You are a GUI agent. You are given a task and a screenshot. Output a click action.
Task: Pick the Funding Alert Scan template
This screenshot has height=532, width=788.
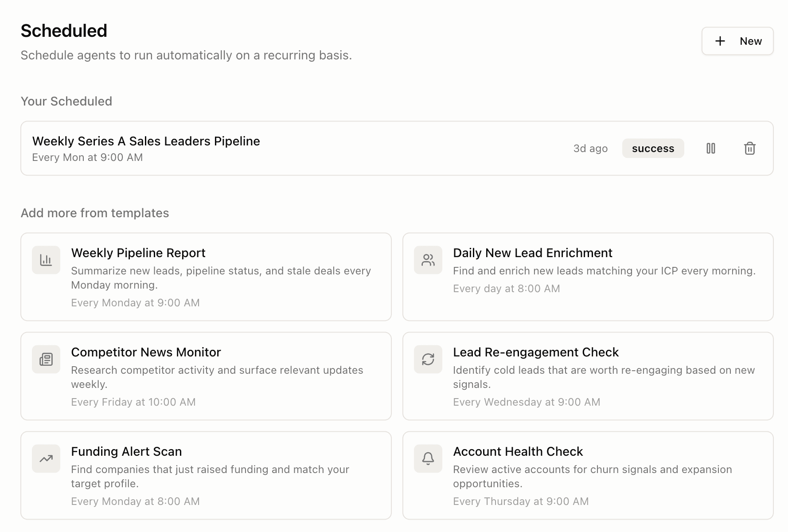[206, 475]
